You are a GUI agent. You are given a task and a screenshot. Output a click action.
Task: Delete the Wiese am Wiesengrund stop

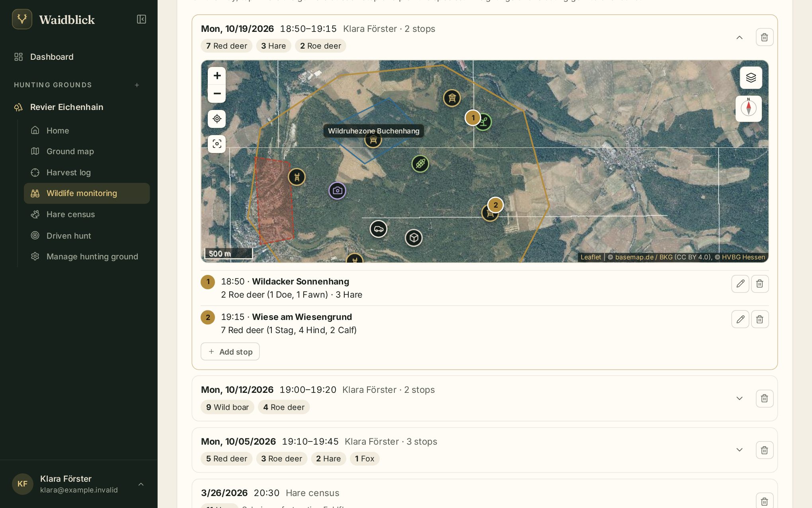point(759,319)
